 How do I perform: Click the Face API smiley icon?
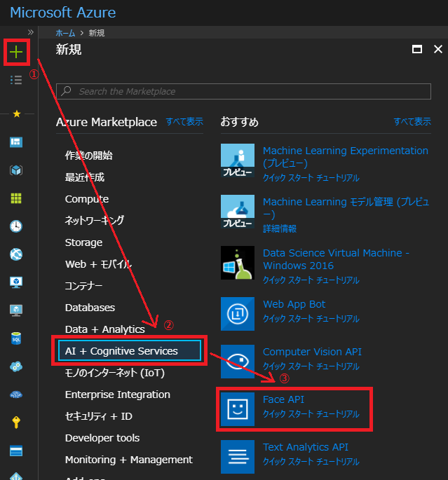coord(238,409)
